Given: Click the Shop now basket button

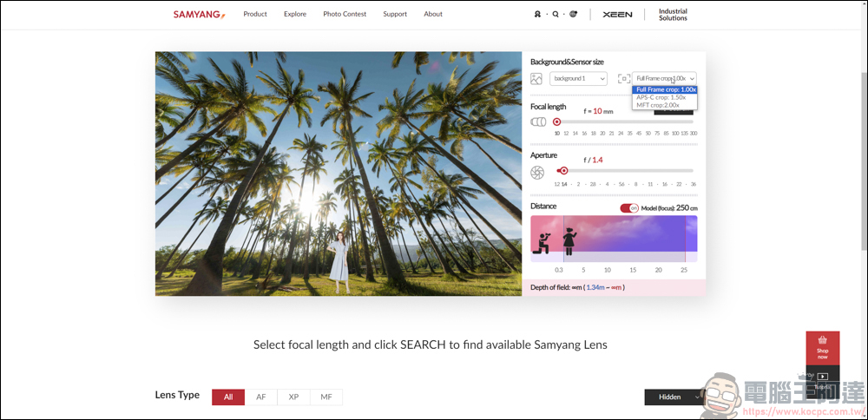Looking at the screenshot, I should [823, 347].
